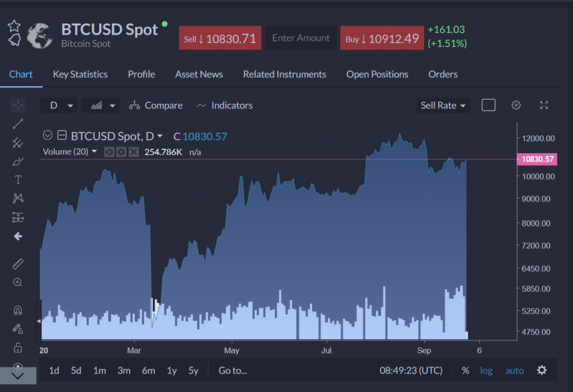
Task: Open the Compare symbols tool
Action: click(156, 105)
